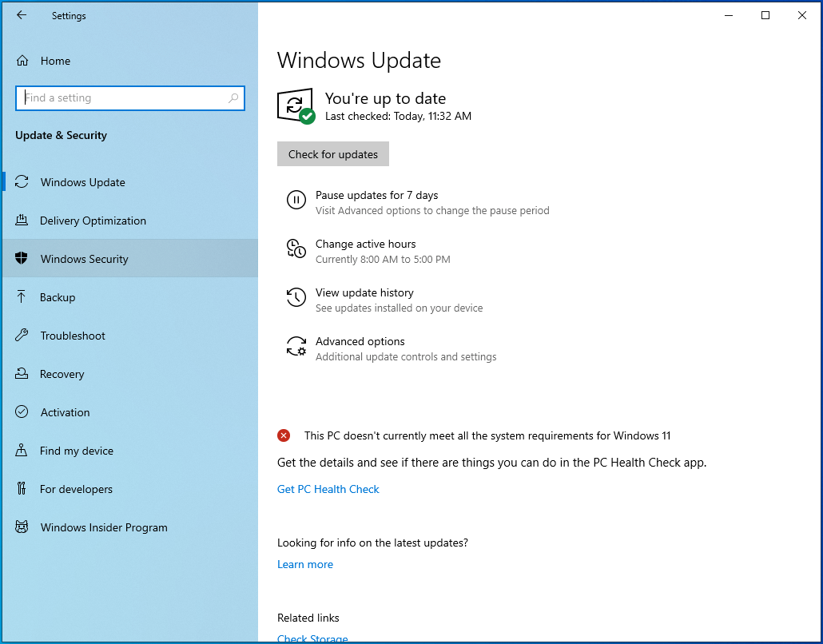The width and height of the screenshot is (823, 644).
Task: Click the back arrow at top left
Action: [22, 15]
